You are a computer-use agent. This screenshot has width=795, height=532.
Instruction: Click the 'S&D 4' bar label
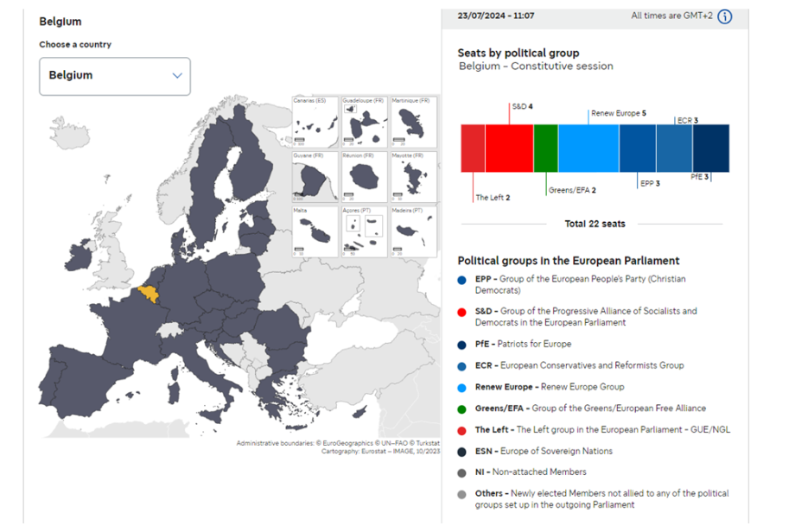(522, 106)
